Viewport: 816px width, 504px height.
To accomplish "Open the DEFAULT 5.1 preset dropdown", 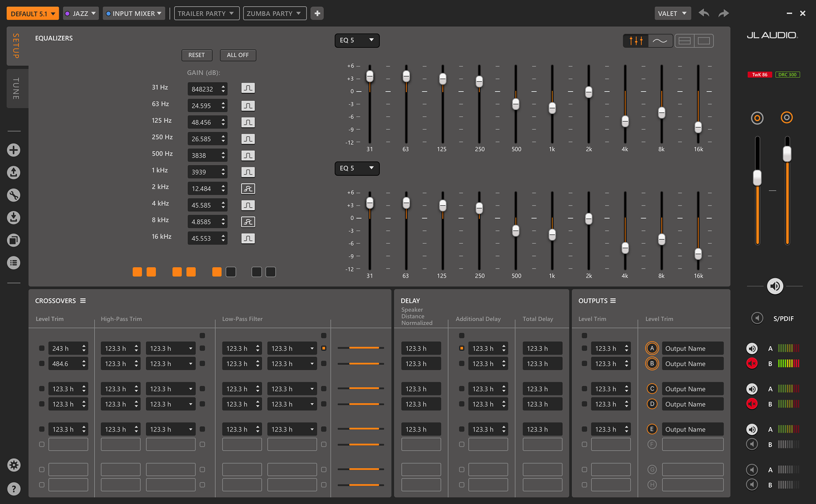I will (33, 14).
